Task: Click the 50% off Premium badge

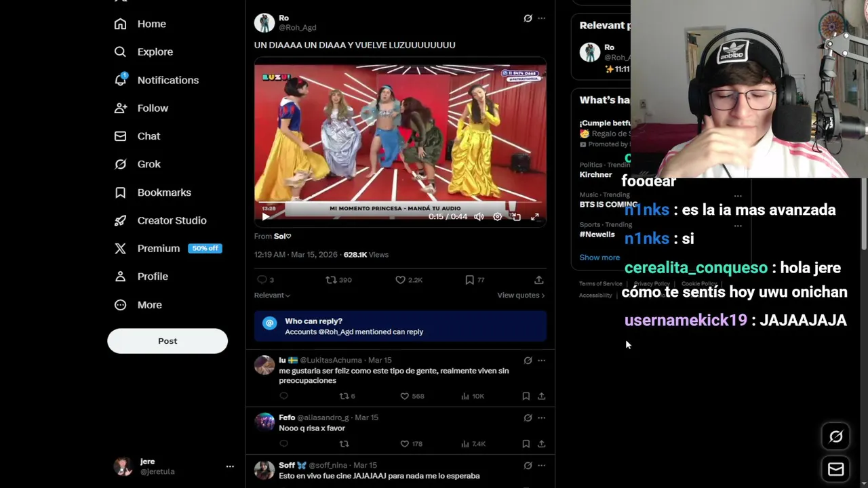Action: coord(205,249)
